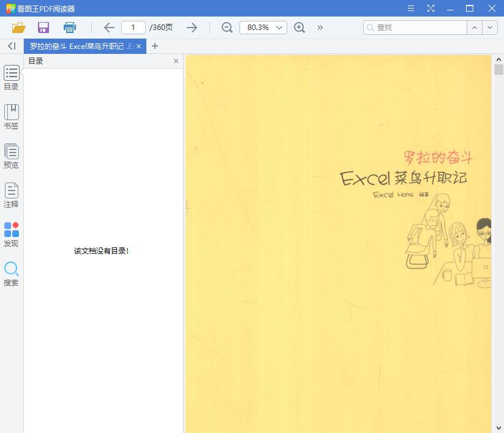Zoom out with the minus magnifier
This screenshot has width=504, height=433.
click(227, 28)
